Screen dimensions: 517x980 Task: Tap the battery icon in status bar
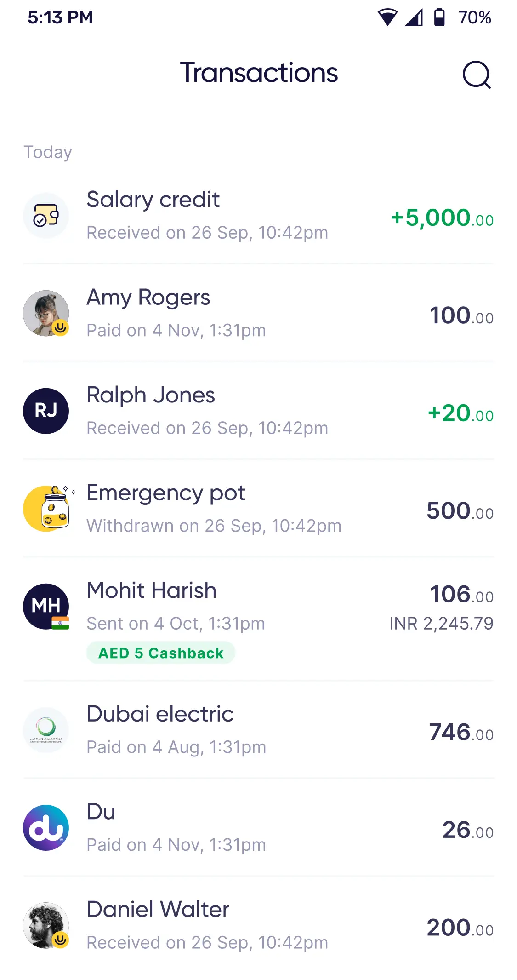[x=439, y=17]
